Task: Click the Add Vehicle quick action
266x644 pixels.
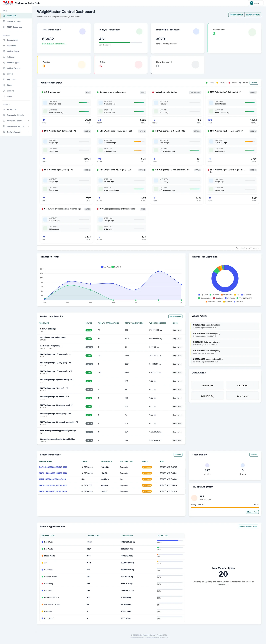Action: pos(207,386)
